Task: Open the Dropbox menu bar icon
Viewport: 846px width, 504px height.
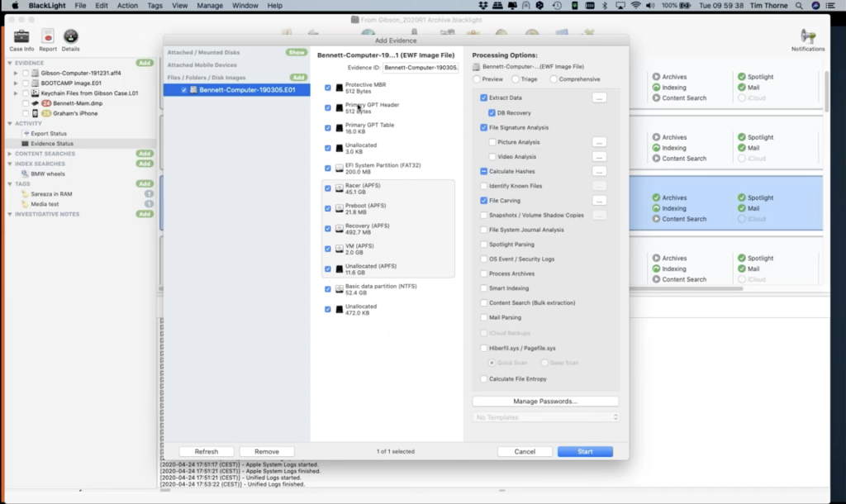Action: (482, 6)
